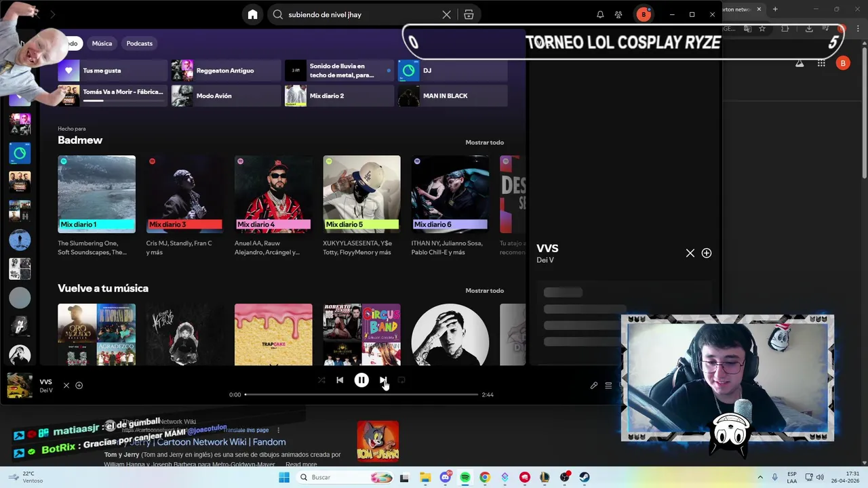This screenshot has width=868, height=488.
Task: Open Tus me gusta shortcut
Action: (x=113, y=70)
